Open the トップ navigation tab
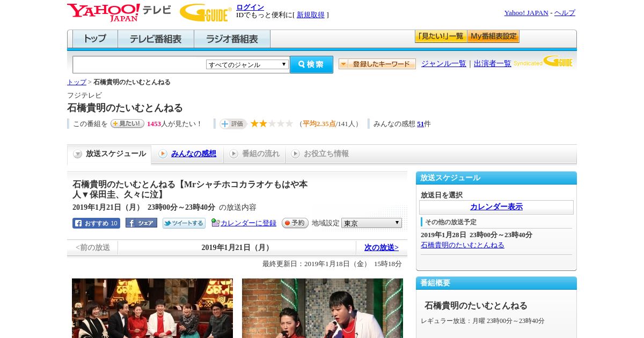Viewport: 644px width, 338px height. click(x=95, y=39)
